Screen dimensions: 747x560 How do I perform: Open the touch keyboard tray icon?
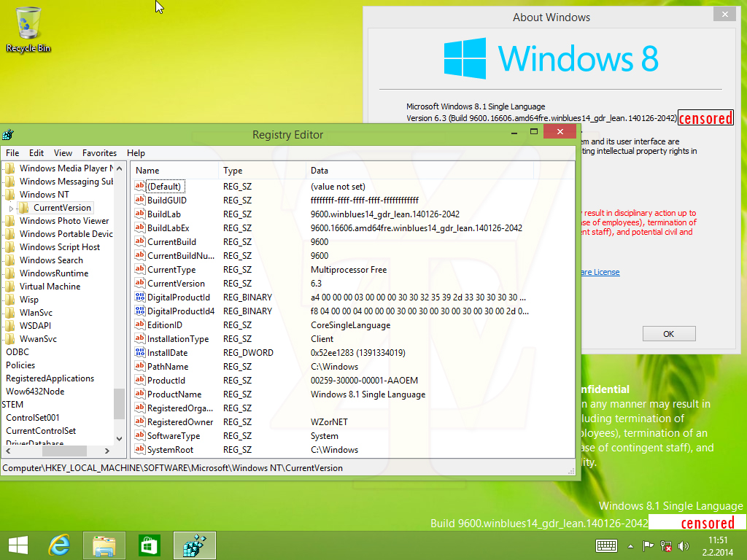tap(606, 546)
